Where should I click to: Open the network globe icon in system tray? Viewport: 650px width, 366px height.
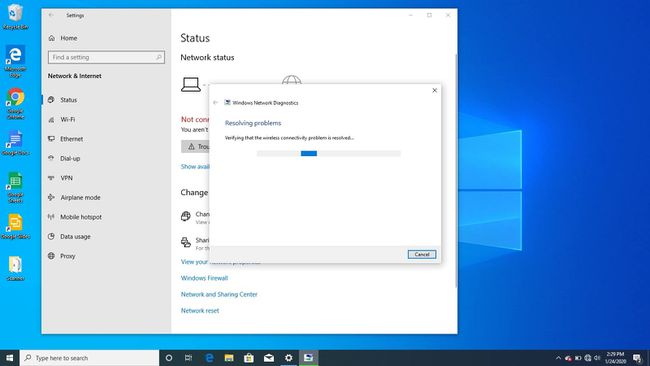pos(587,358)
